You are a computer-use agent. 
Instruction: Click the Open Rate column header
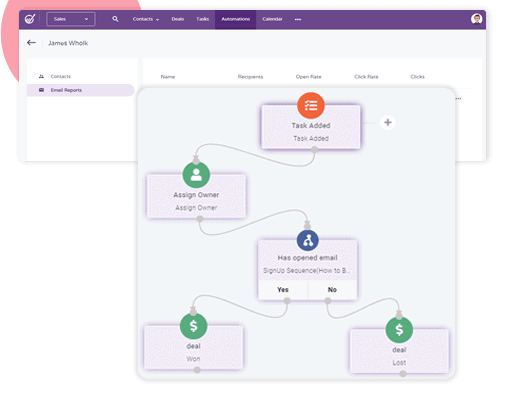click(x=308, y=77)
